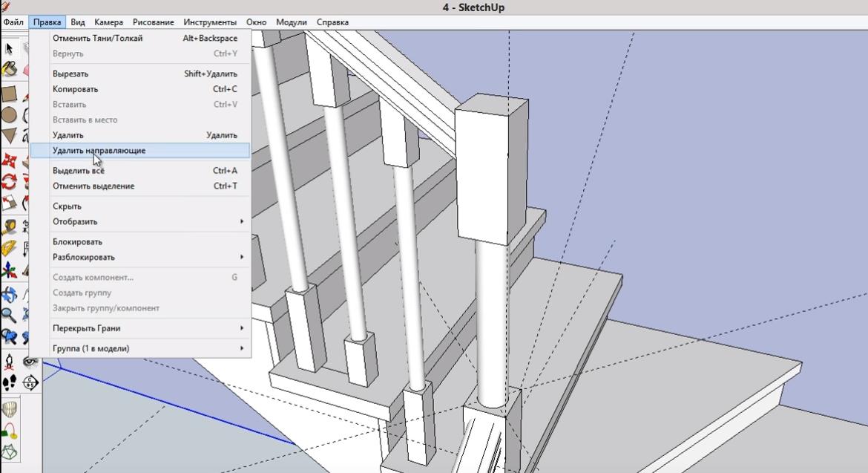
Task: Open the Инструменты menu
Action: point(210,22)
